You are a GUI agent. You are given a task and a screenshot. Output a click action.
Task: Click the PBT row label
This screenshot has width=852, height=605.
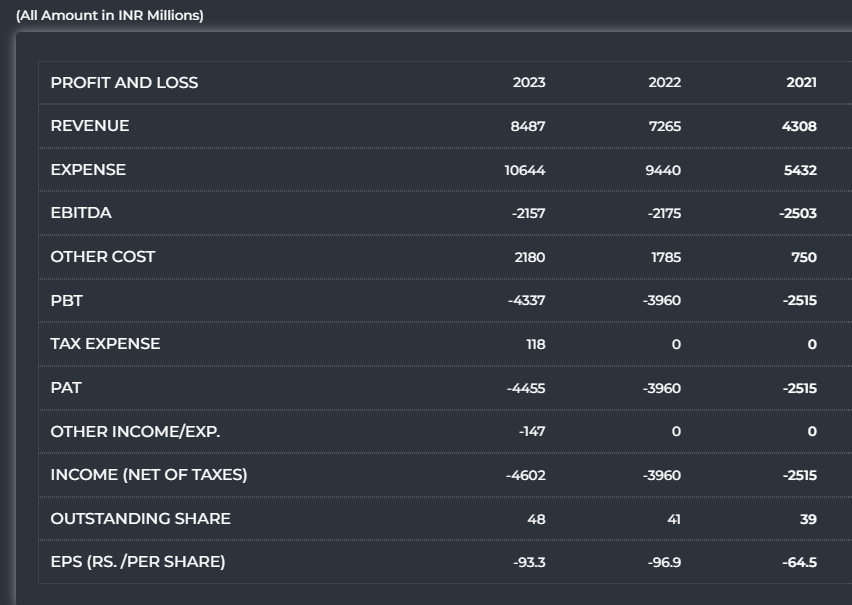67,300
